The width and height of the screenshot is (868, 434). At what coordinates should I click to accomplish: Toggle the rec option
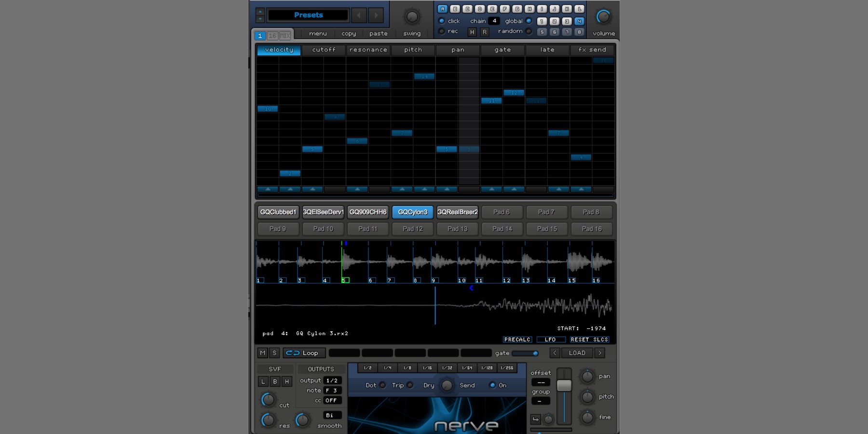pos(441,31)
